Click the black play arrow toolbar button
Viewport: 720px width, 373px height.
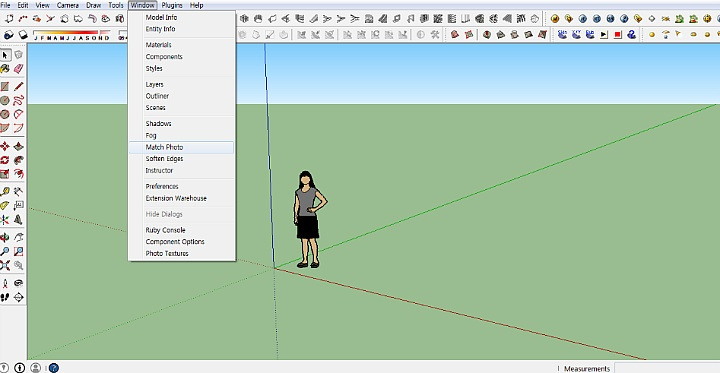click(604, 34)
